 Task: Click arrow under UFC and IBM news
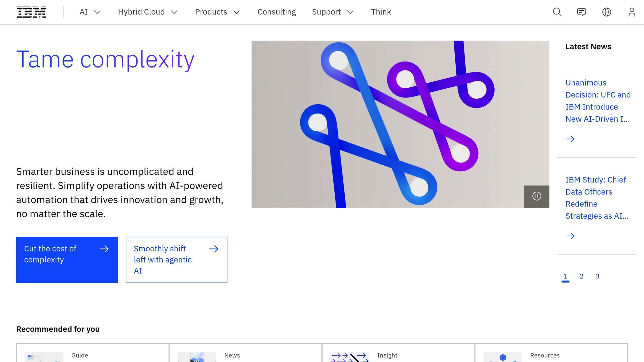[x=570, y=139]
